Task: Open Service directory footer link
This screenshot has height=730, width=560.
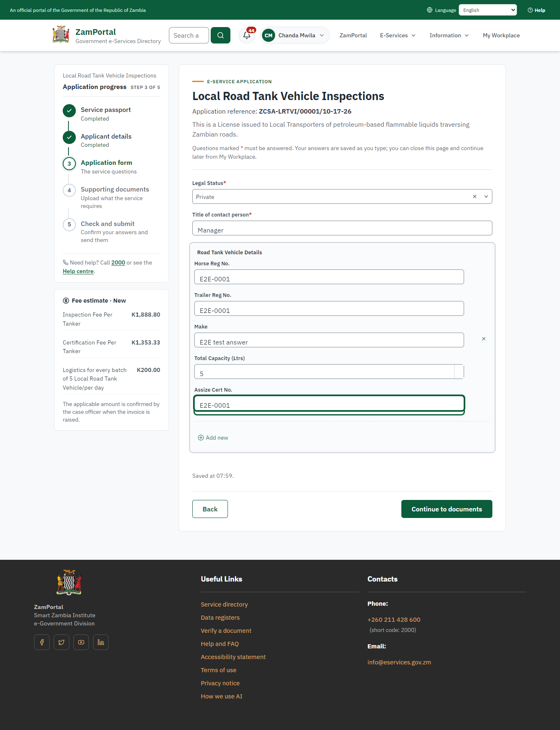Action: click(224, 605)
